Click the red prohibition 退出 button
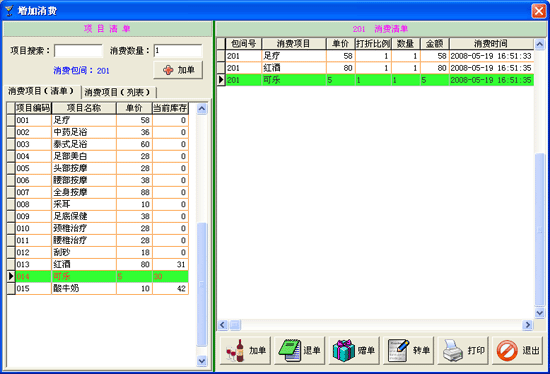This screenshot has width=550, height=374. tap(517, 350)
